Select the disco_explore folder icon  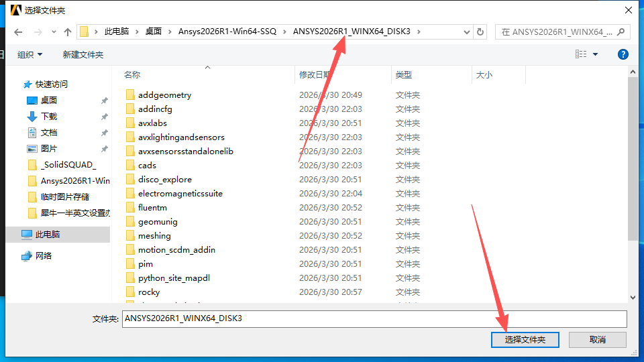(130, 180)
